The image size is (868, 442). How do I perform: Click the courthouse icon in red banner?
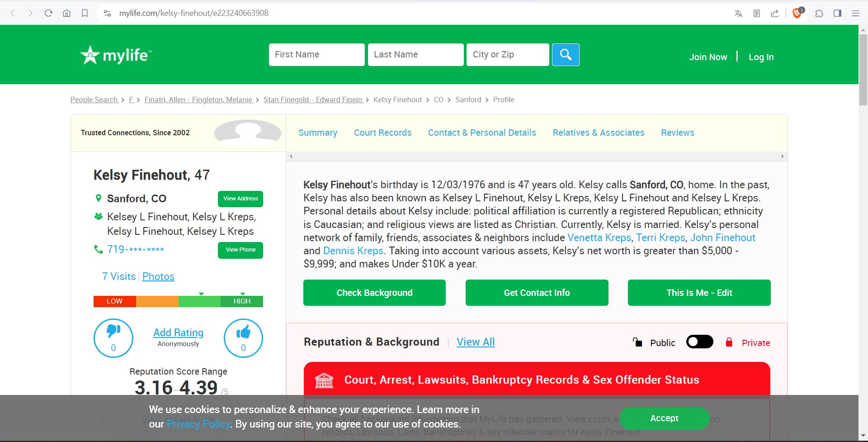pos(324,380)
